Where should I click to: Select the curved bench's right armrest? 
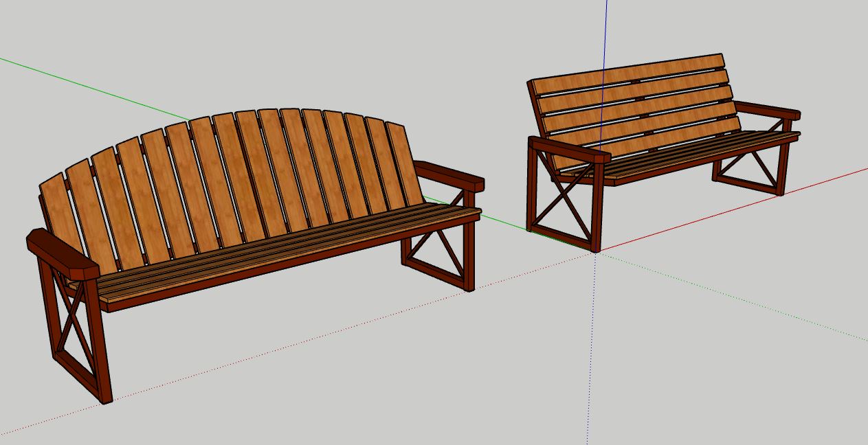[449, 176]
